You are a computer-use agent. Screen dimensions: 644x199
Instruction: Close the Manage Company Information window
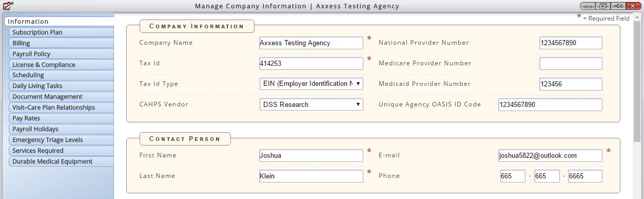coord(634,6)
